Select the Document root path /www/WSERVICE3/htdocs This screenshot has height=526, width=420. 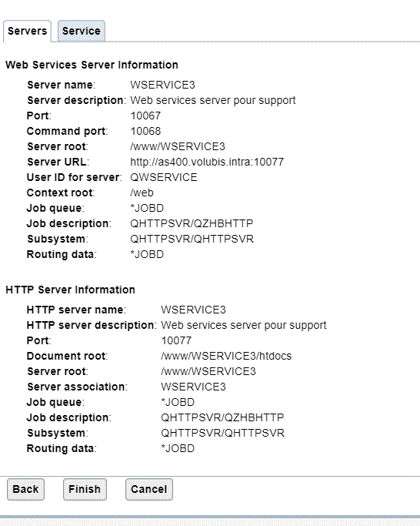tap(226, 356)
